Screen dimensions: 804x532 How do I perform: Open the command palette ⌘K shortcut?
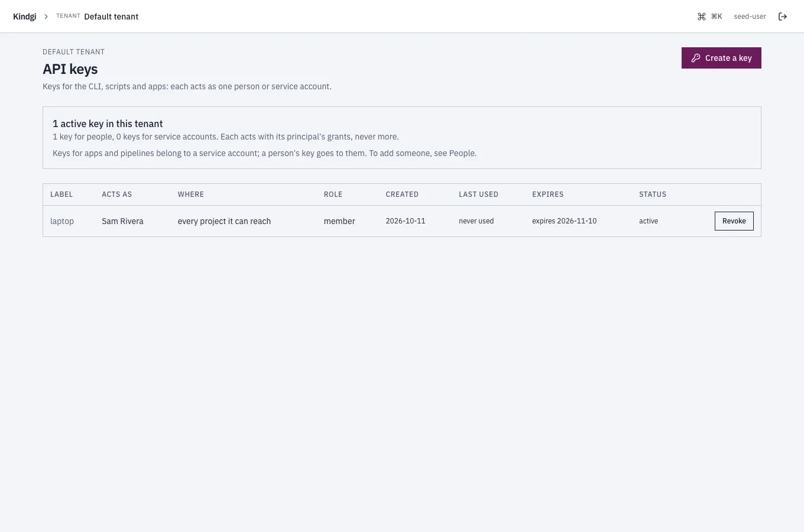709,17
